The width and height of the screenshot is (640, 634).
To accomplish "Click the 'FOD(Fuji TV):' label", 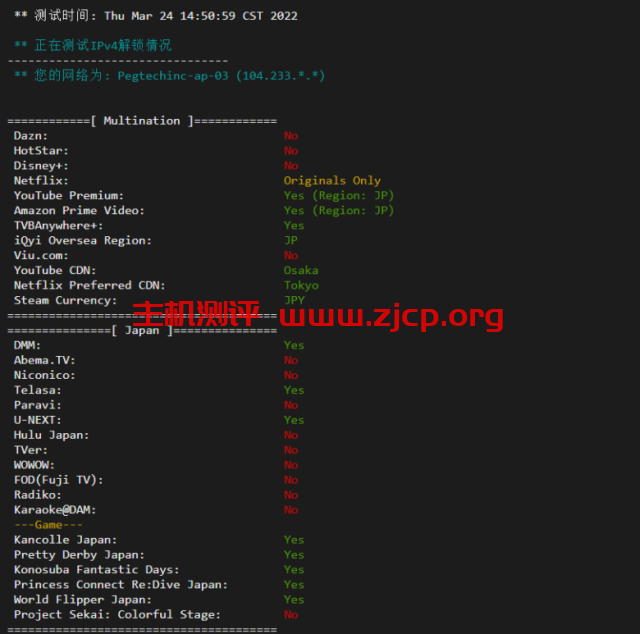I will coord(58,480).
